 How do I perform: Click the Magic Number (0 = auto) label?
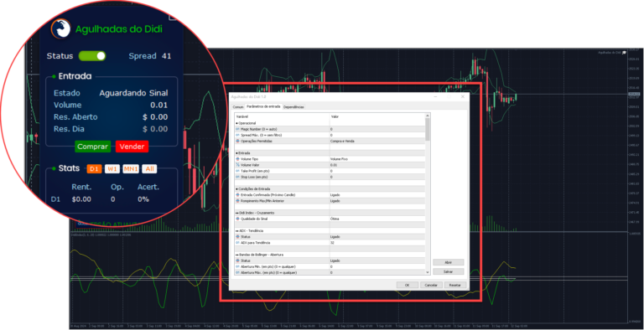point(259,129)
